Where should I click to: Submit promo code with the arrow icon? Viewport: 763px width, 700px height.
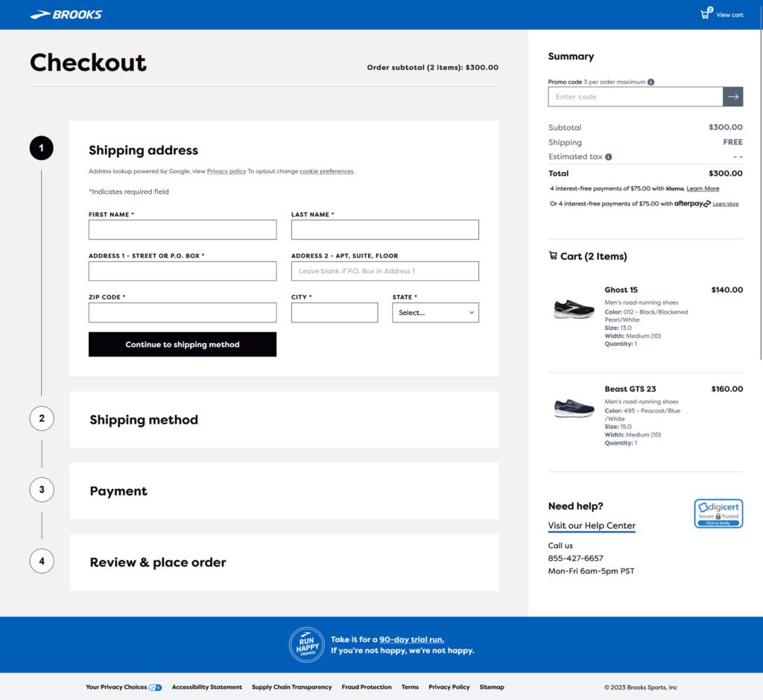(x=732, y=96)
